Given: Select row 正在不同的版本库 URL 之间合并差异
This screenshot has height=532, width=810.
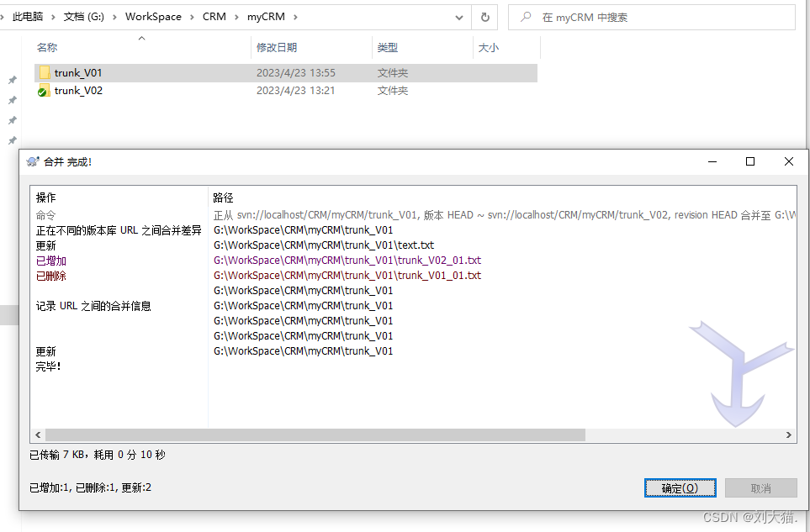Looking at the screenshot, I should pyautogui.click(x=413, y=230).
